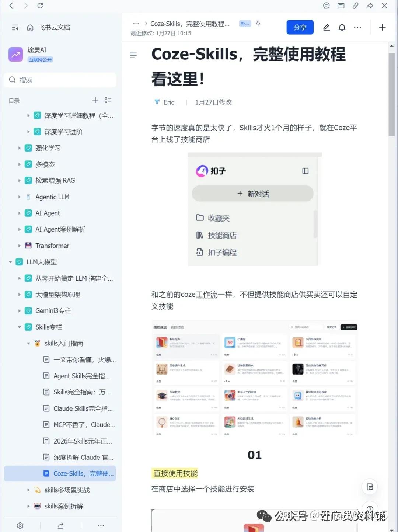Click the forward share arrow icon
This screenshot has width=398, height=532.
pos(370,6)
